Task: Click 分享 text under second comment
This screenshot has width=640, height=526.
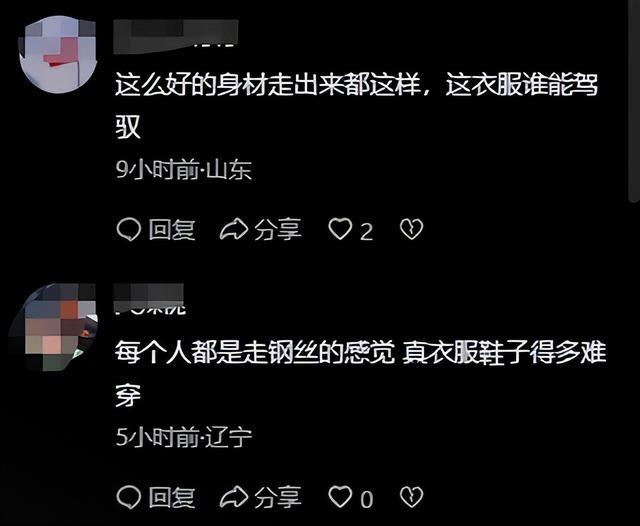Action: pos(278,497)
